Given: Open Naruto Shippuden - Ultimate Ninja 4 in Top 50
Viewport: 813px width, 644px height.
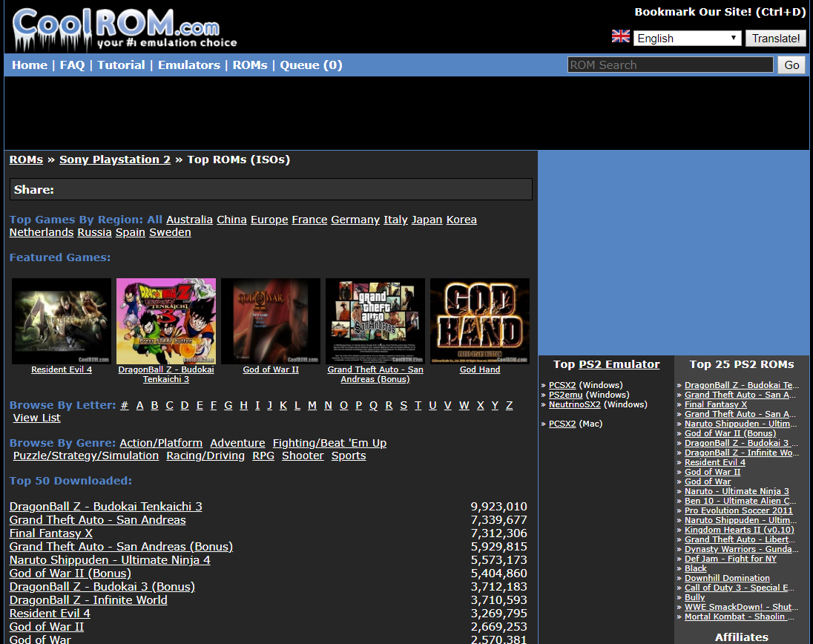Looking at the screenshot, I should tap(110, 560).
